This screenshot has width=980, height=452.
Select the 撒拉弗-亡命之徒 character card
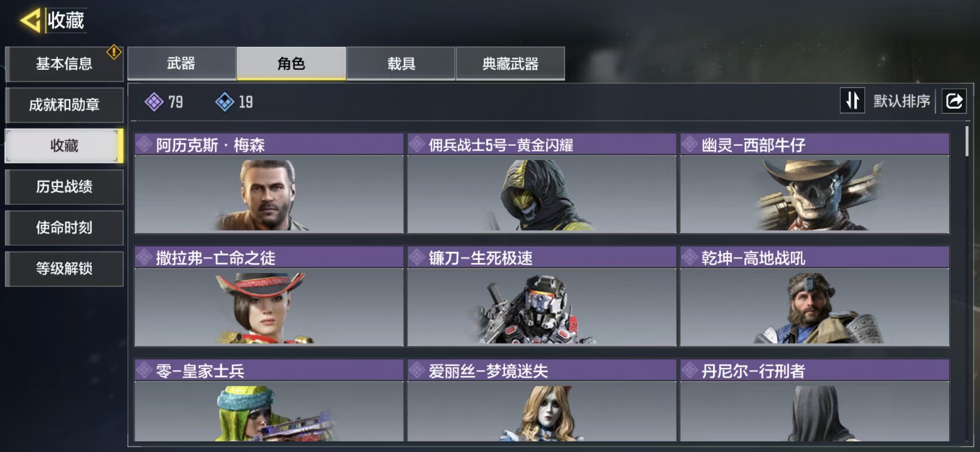tap(269, 296)
